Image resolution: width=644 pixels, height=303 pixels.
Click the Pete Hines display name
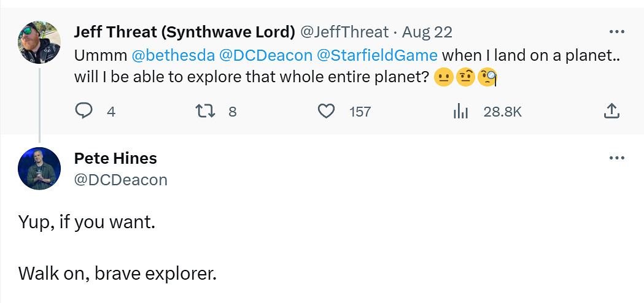coord(115,158)
